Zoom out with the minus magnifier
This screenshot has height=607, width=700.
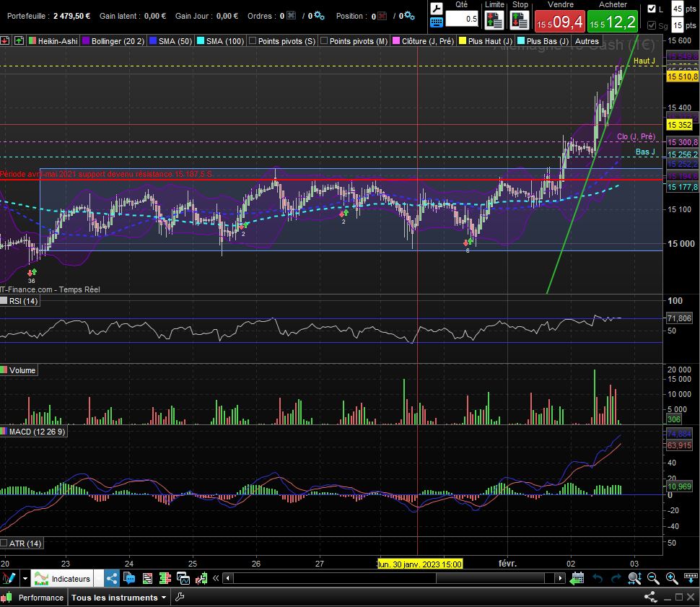click(x=653, y=578)
